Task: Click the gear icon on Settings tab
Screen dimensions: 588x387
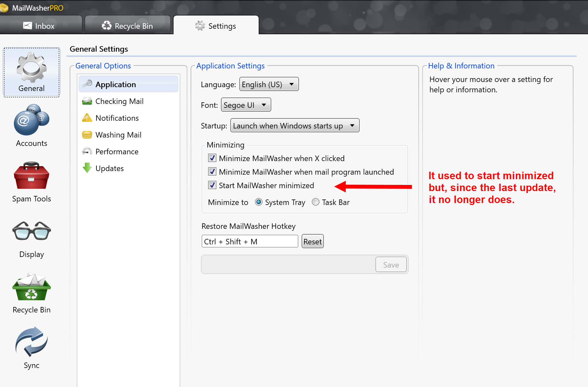Action: tap(200, 25)
